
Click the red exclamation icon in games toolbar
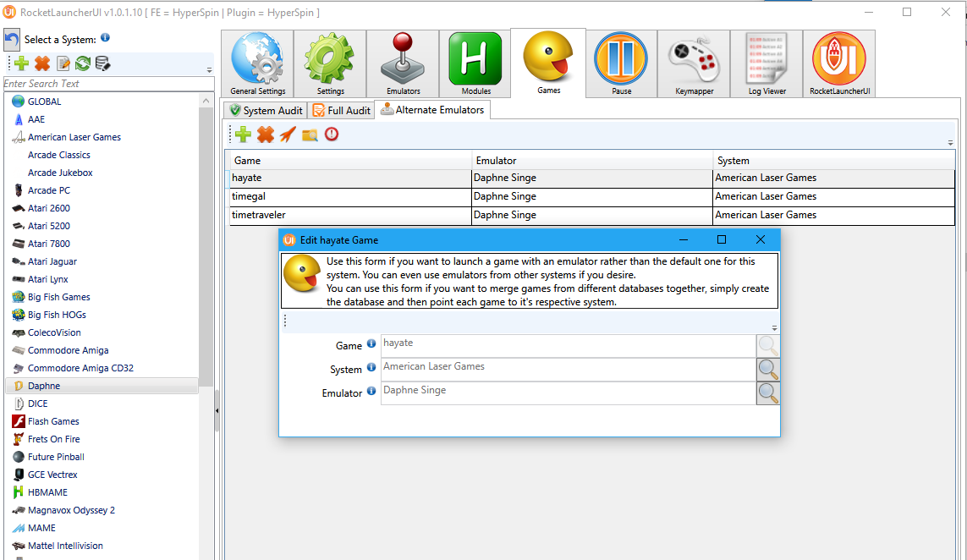coord(332,135)
